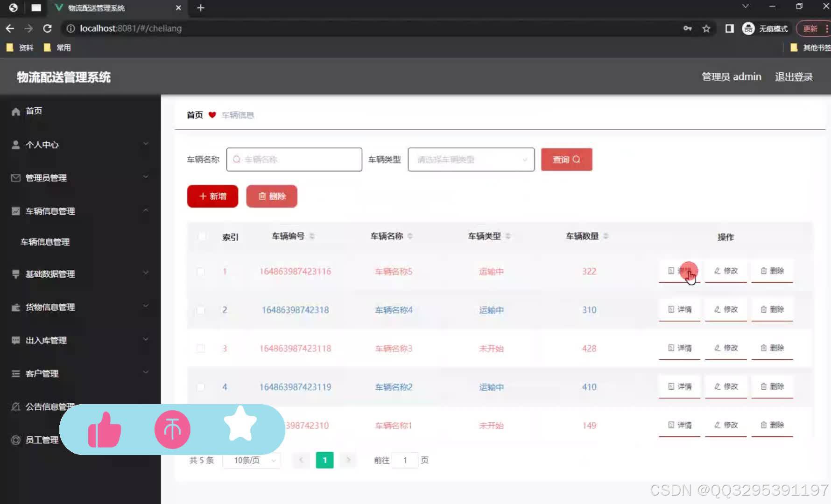
Task: Click the pink coin icon in overlay
Action: click(x=172, y=430)
